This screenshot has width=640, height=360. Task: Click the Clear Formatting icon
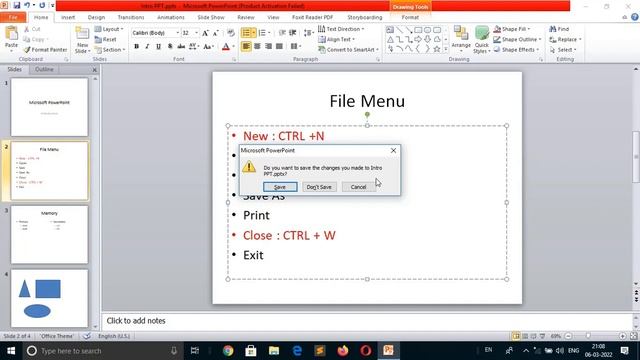(231, 33)
